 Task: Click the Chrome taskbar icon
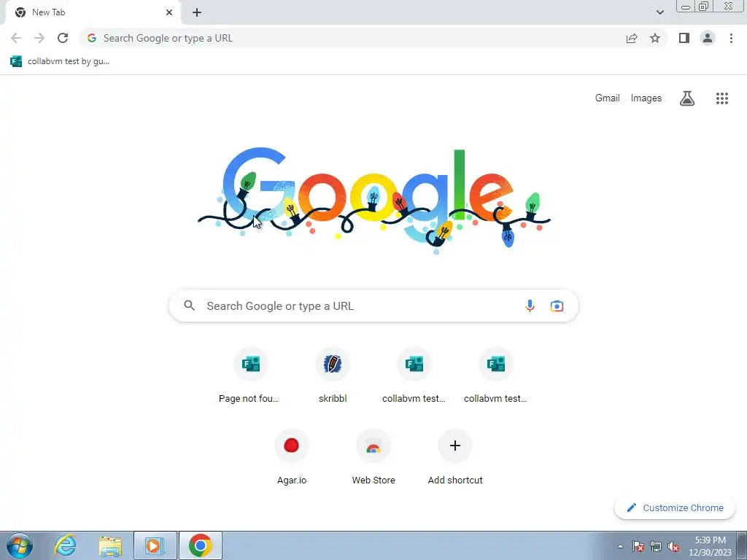point(200,545)
